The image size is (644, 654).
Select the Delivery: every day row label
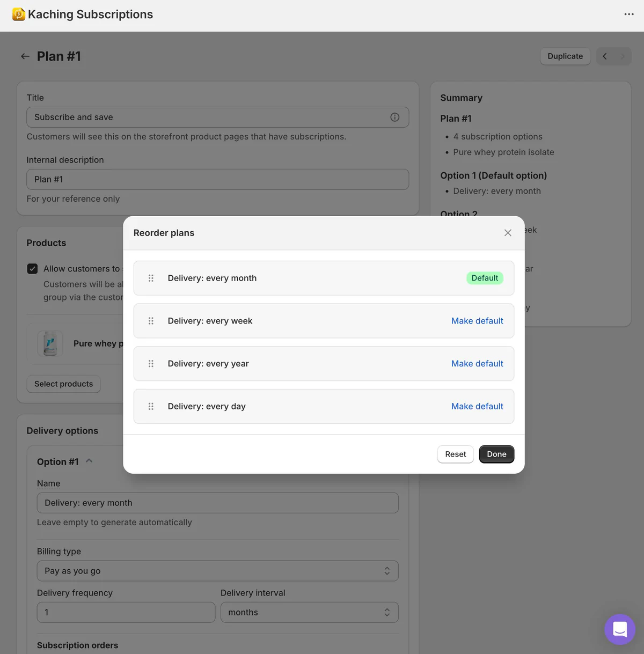(x=207, y=406)
